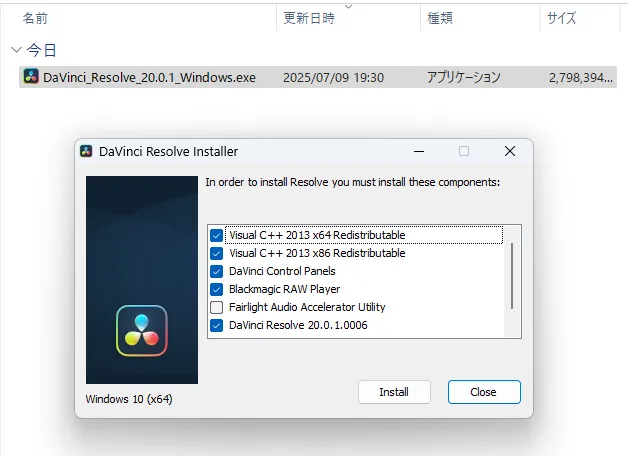Sort by the 名前 column header

[35, 18]
